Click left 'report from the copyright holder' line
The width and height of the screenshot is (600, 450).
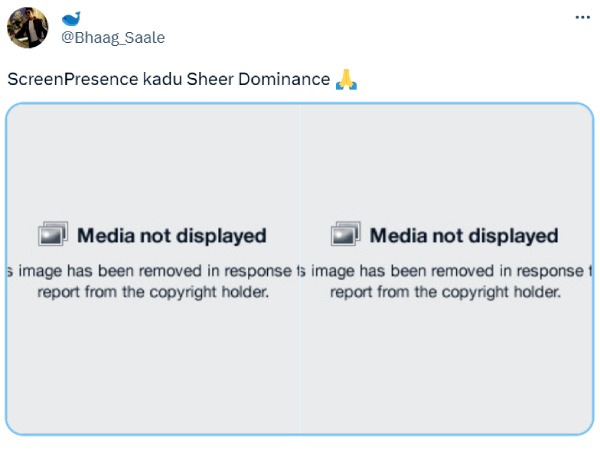pos(152,292)
